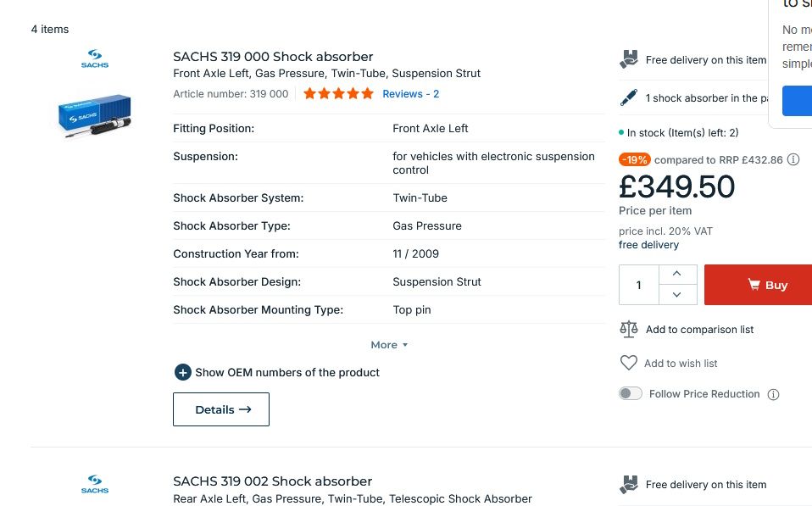The image size is (812, 506).
Task: Click the wish list heart icon
Action: (629, 363)
